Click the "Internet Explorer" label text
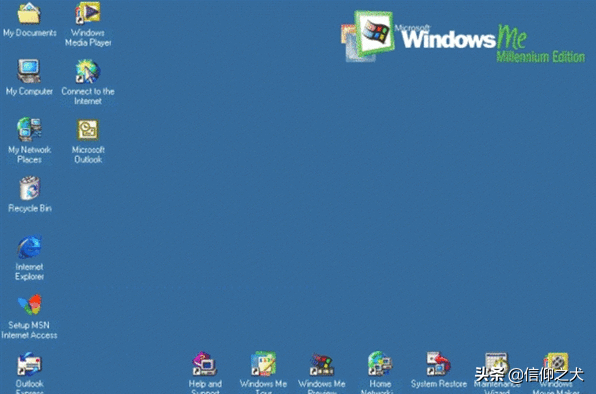 (29, 272)
